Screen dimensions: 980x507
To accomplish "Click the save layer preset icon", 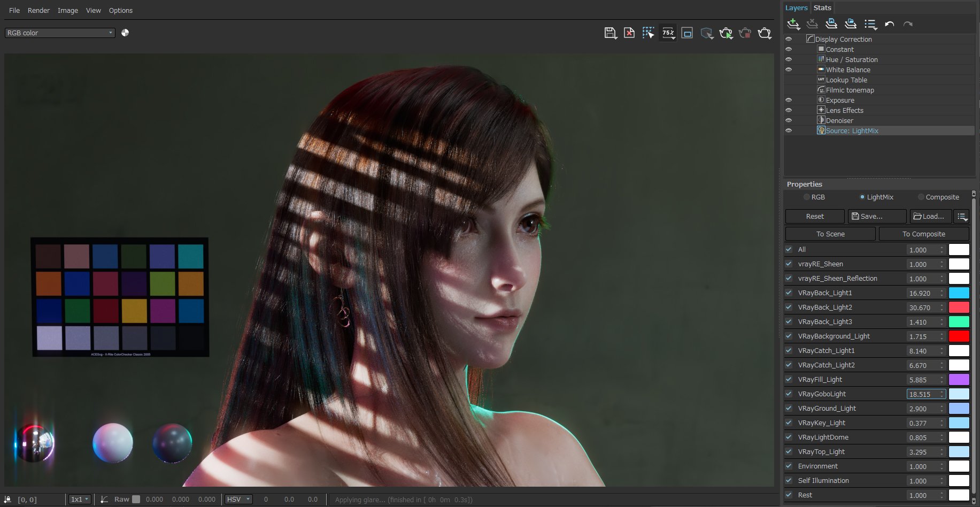I will coord(831,24).
